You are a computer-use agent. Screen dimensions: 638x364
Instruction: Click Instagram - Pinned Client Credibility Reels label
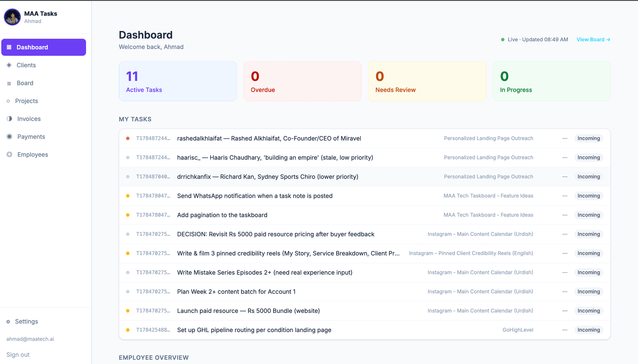pos(471,253)
